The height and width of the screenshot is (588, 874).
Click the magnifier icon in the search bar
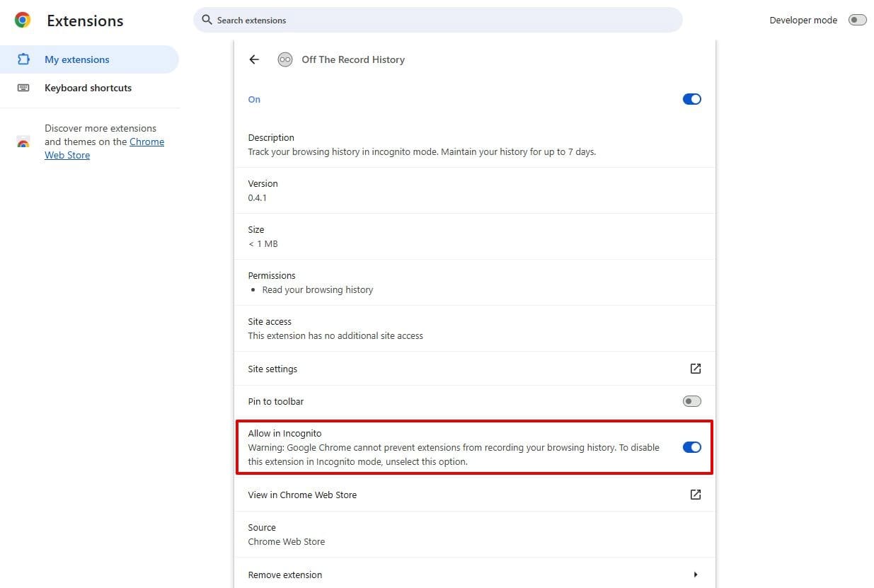pyautogui.click(x=206, y=20)
